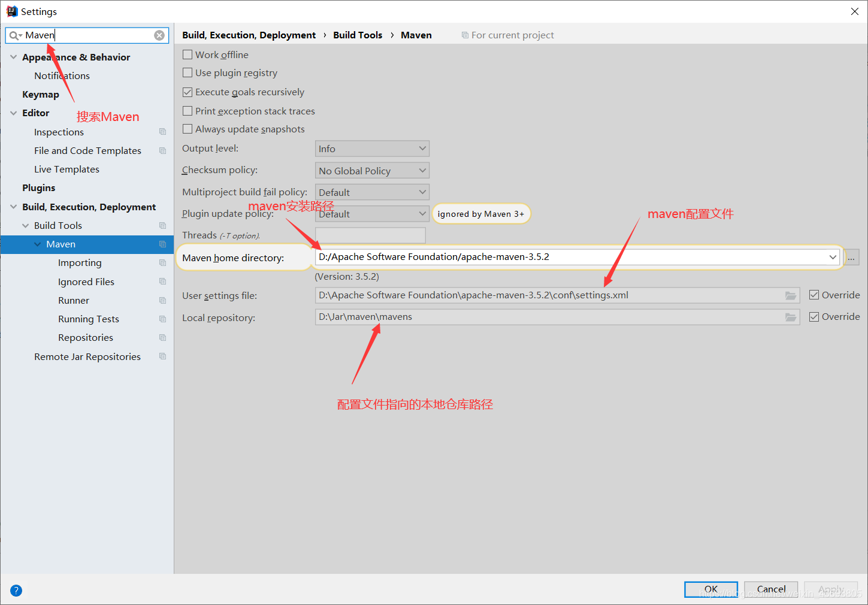Image resolution: width=868 pixels, height=605 pixels.
Task: Close the Settings dialog window
Action: [x=855, y=11]
